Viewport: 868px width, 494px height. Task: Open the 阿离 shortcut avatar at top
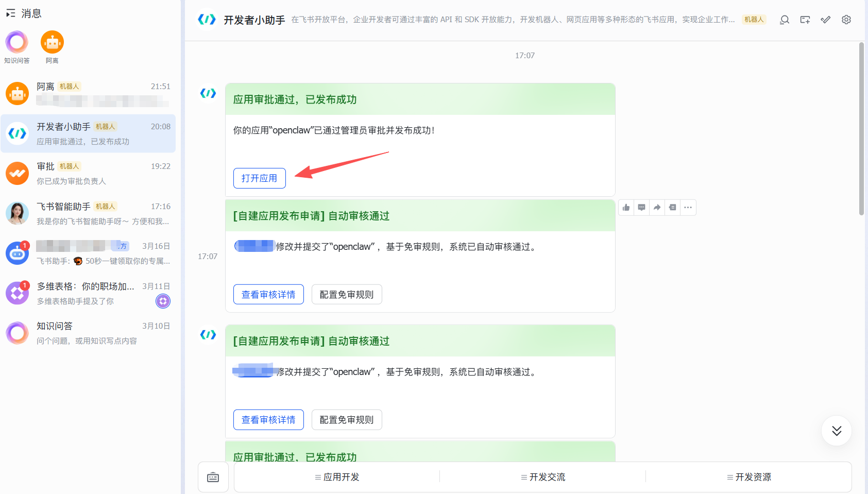(52, 42)
